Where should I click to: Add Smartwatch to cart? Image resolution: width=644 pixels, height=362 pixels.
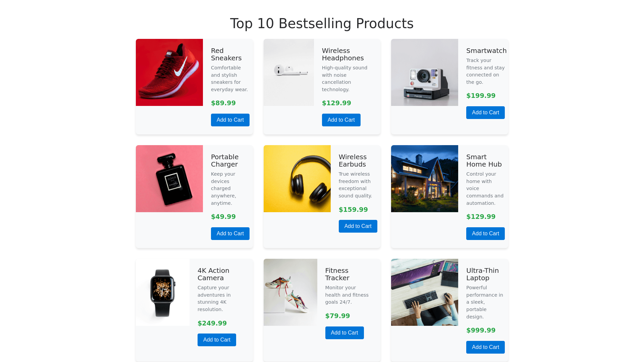click(485, 113)
